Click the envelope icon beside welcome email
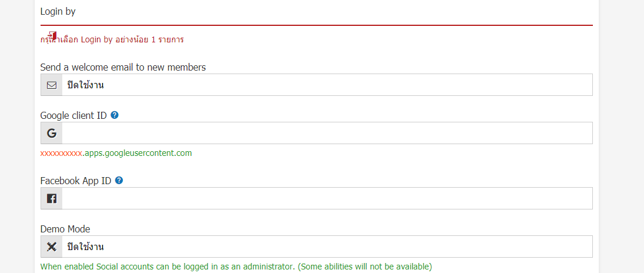644x273 pixels. [52, 85]
